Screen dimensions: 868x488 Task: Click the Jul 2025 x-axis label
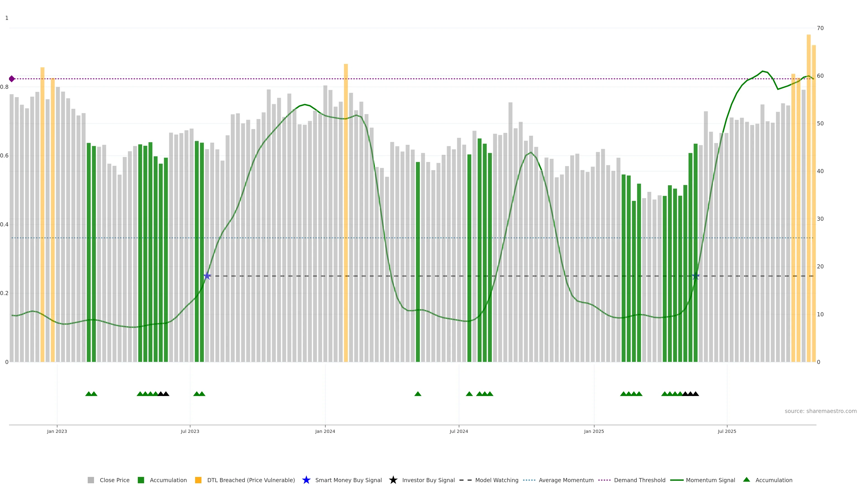pos(727,432)
